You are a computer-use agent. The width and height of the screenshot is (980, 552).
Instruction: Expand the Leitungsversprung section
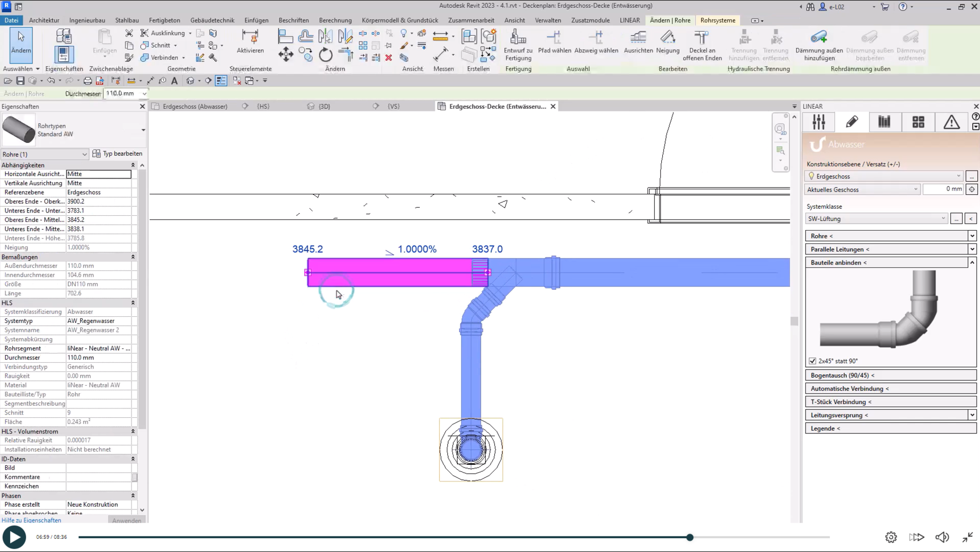coord(972,415)
